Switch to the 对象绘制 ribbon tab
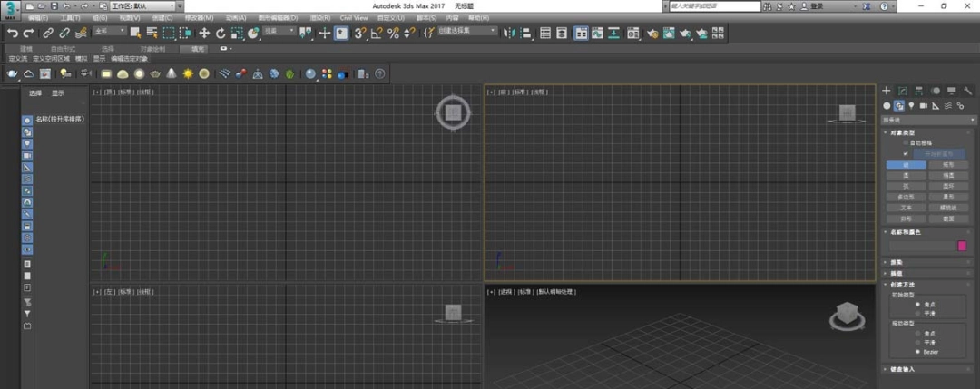This screenshot has width=980, height=389. (x=152, y=48)
